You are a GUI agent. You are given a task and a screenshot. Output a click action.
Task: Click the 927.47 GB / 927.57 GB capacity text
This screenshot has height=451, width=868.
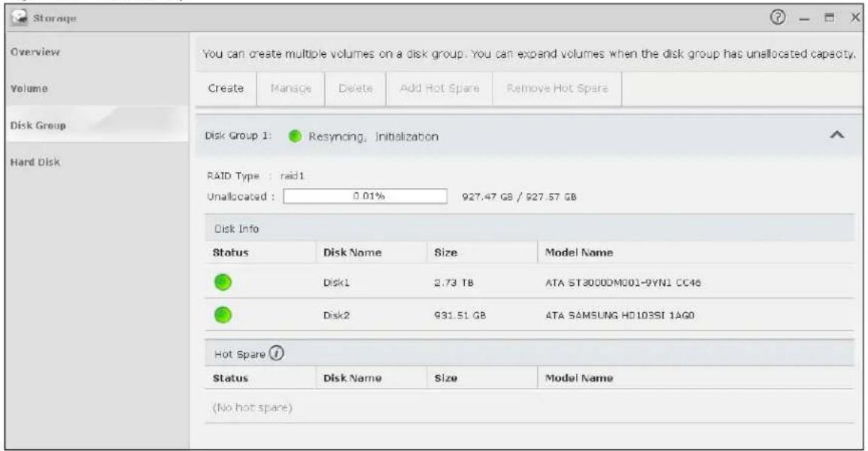[519, 196]
